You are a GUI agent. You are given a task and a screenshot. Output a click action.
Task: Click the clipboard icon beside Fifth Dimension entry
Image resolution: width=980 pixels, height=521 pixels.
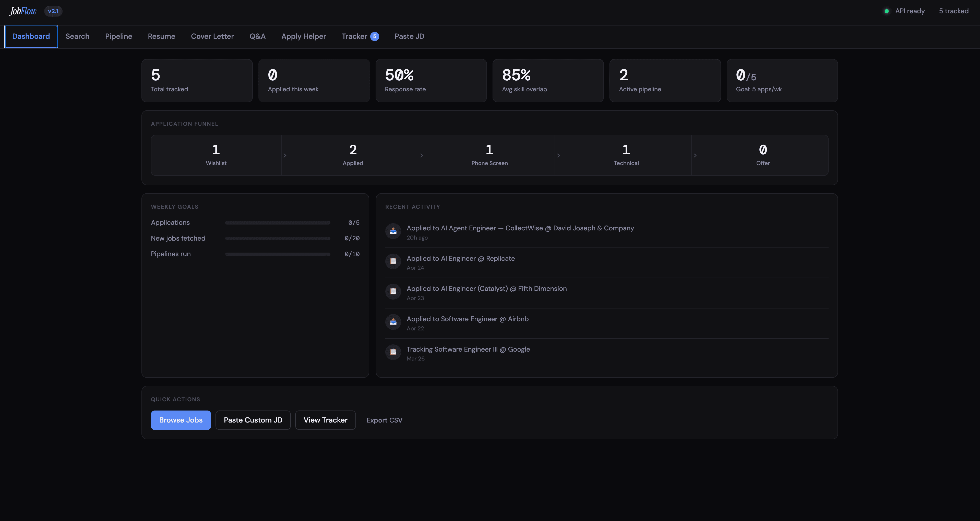point(393,291)
